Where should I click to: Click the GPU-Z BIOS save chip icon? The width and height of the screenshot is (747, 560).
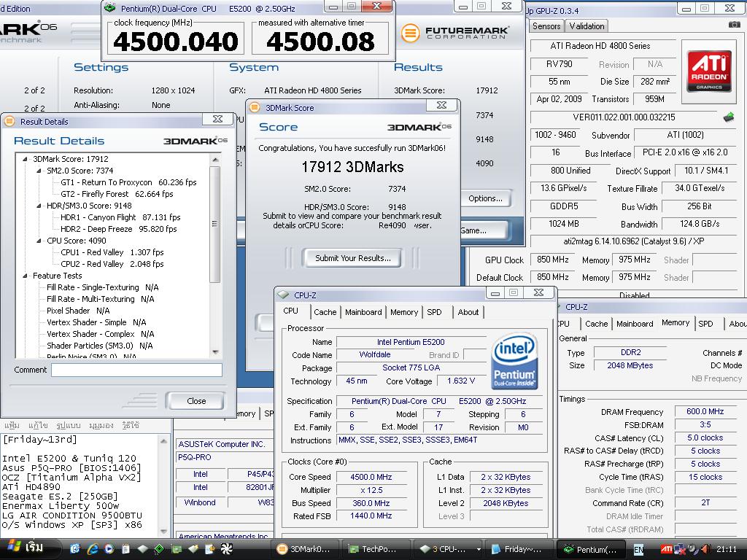click(729, 117)
